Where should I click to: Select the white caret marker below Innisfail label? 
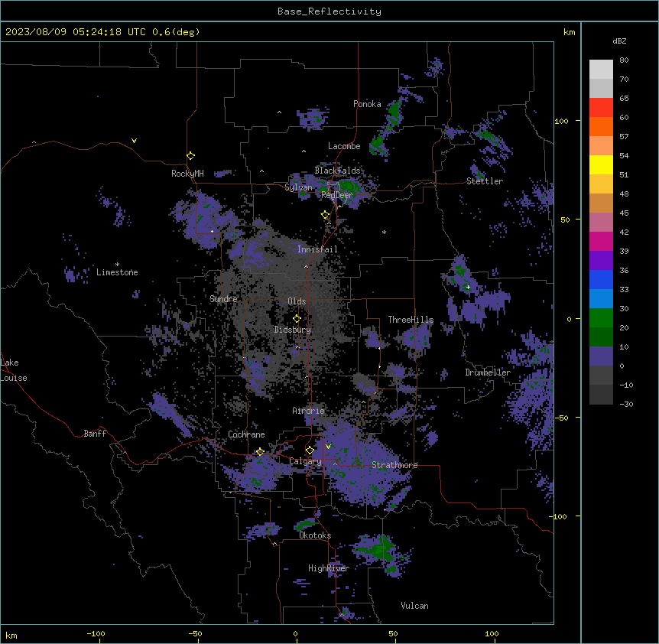click(306, 266)
